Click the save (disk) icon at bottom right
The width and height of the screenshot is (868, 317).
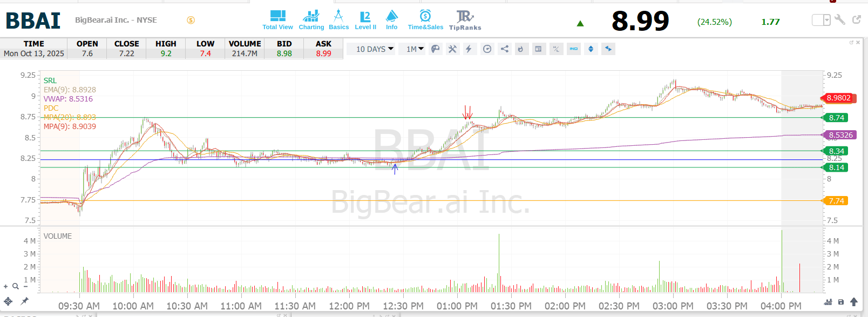coord(841,302)
